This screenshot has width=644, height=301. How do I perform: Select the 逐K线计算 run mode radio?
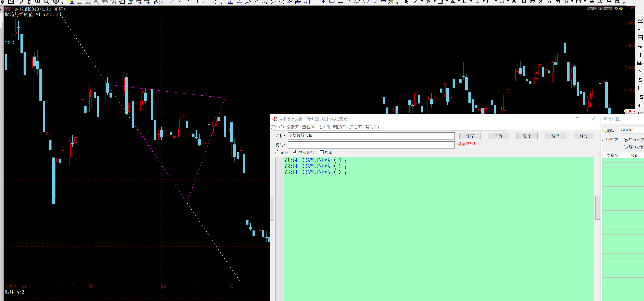pos(625,147)
